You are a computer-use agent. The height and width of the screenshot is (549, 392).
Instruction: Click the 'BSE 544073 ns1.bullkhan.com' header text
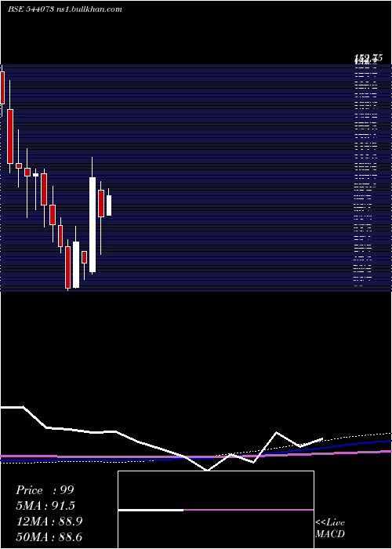[65, 9]
